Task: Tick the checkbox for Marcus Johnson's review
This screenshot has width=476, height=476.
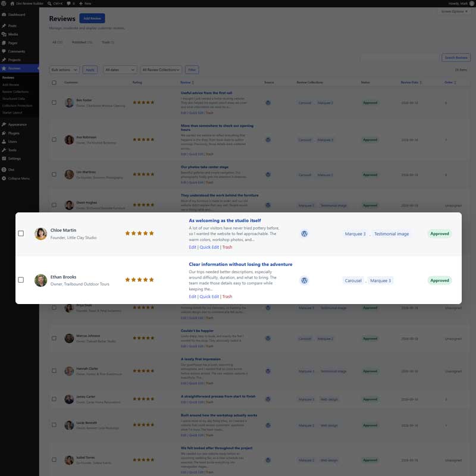Action: [54, 338]
